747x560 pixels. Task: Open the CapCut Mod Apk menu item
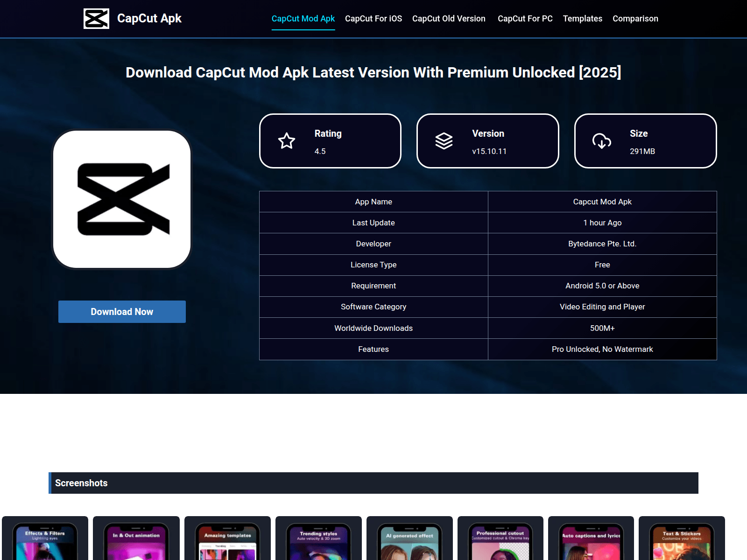[303, 19]
